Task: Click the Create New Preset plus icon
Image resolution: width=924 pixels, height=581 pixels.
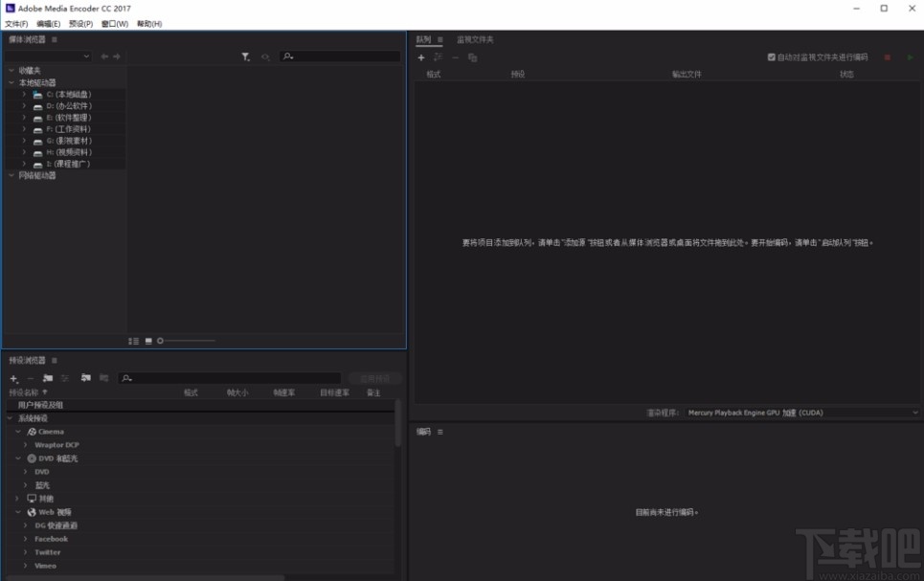Action: pyautogui.click(x=14, y=379)
